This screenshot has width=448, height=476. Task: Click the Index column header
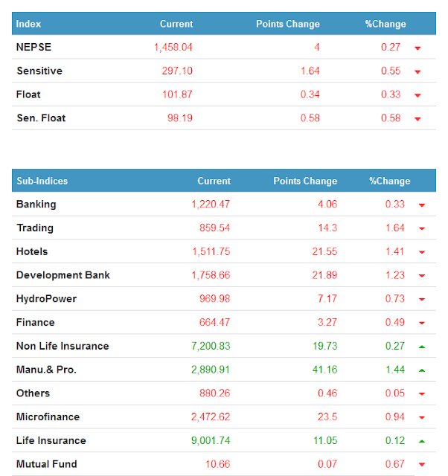(28, 24)
